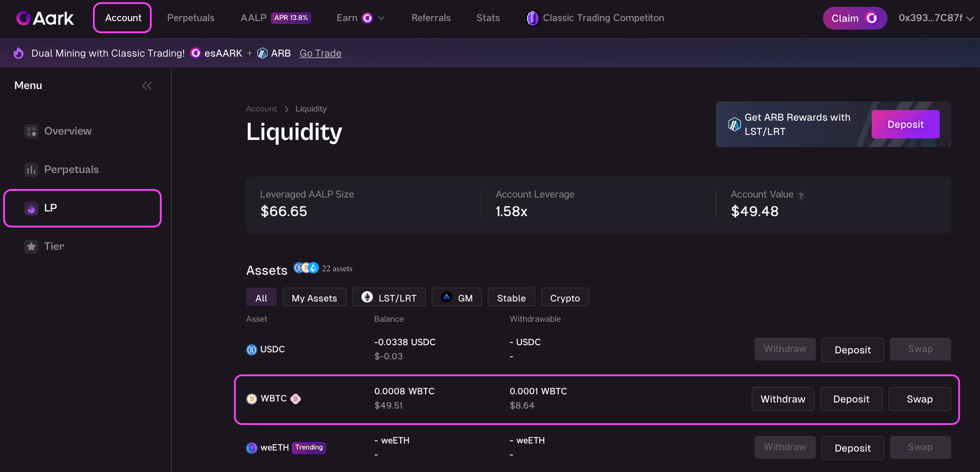Click the WBTC coin icon

[251, 399]
